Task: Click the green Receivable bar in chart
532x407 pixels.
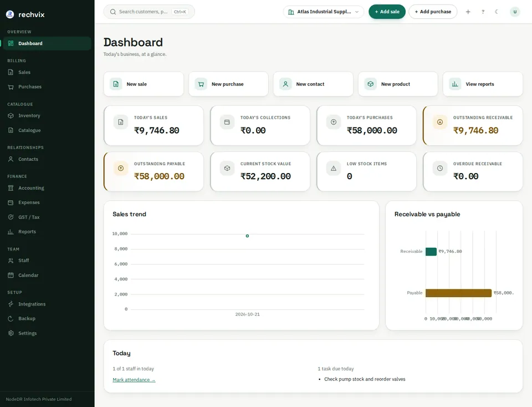Action: [431, 252]
